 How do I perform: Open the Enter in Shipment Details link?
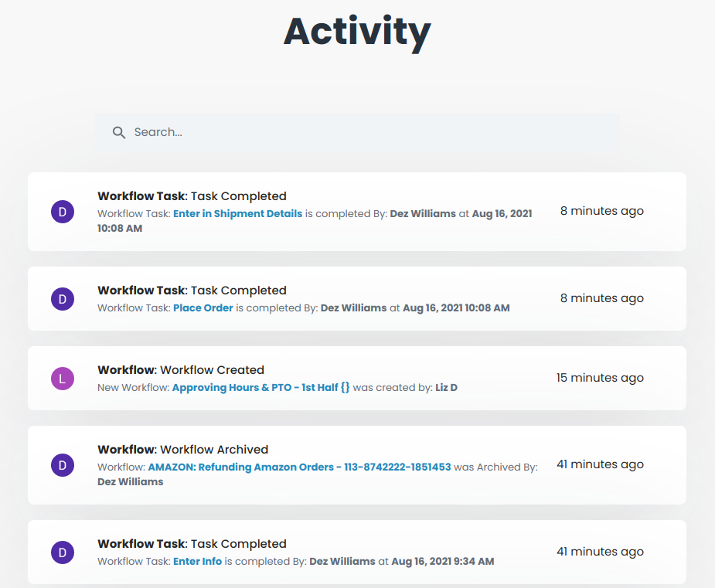coord(237,214)
